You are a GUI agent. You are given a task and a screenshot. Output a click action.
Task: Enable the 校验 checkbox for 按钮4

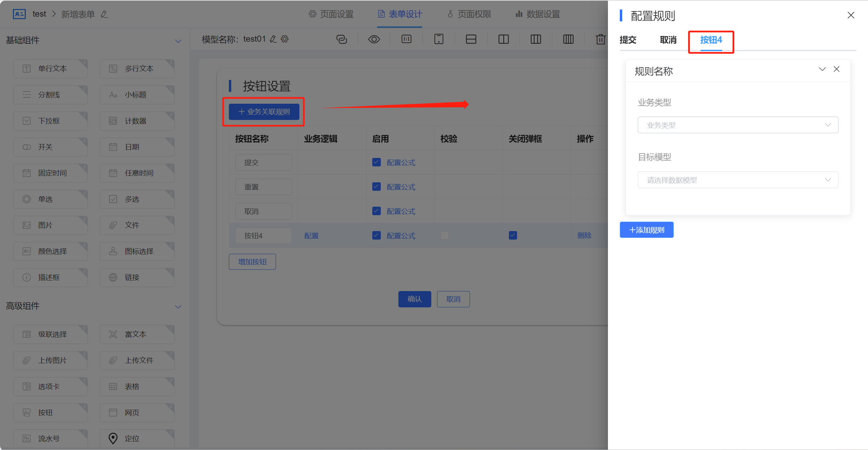pyautogui.click(x=445, y=235)
